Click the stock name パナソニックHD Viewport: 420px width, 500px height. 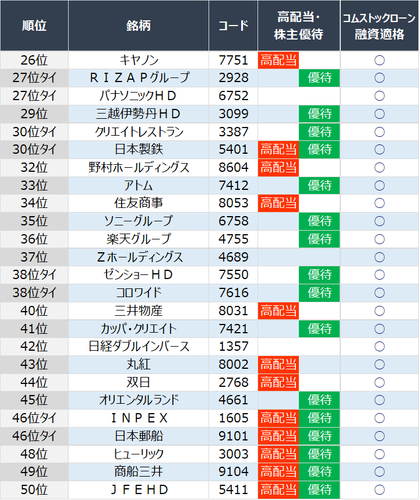tap(138, 96)
